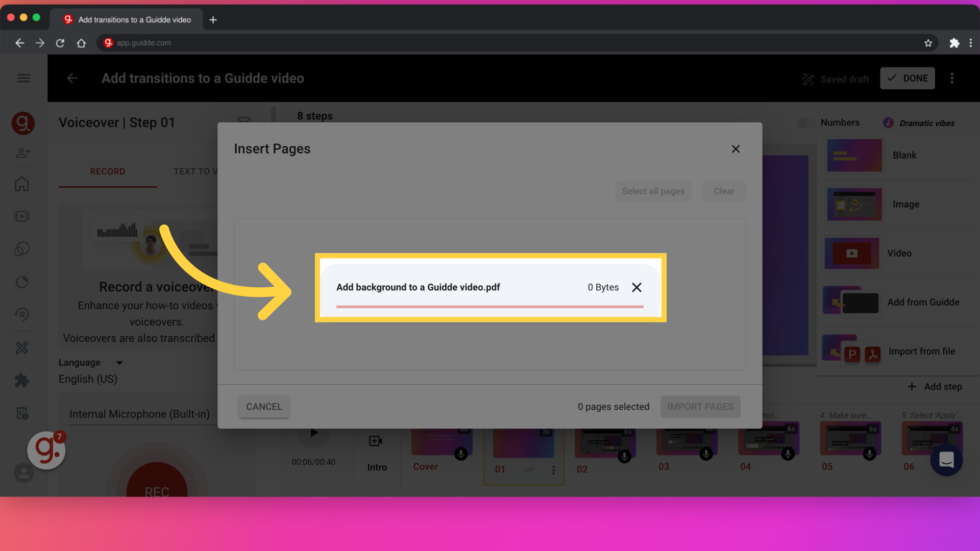Click the Guidde logo in sidebar
This screenshot has height=551, width=980.
23,123
